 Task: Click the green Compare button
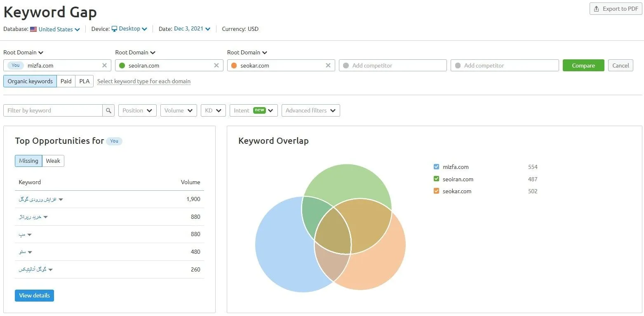pyautogui.click(x=583, y=66)
